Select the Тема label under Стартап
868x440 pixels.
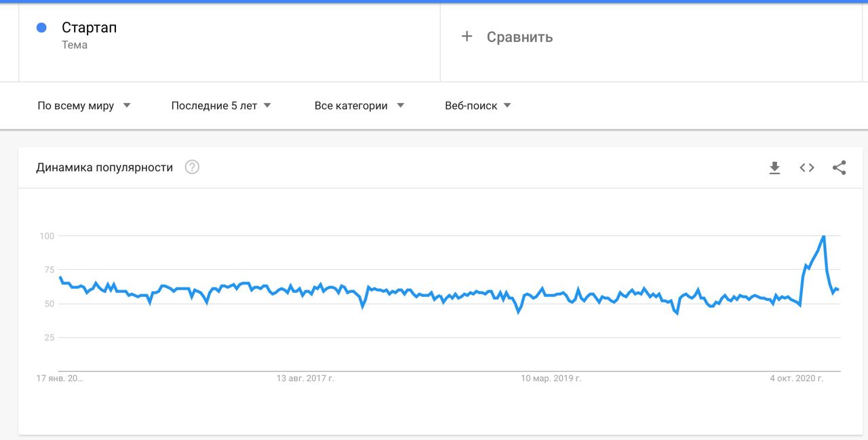click(x=75, y=45)
